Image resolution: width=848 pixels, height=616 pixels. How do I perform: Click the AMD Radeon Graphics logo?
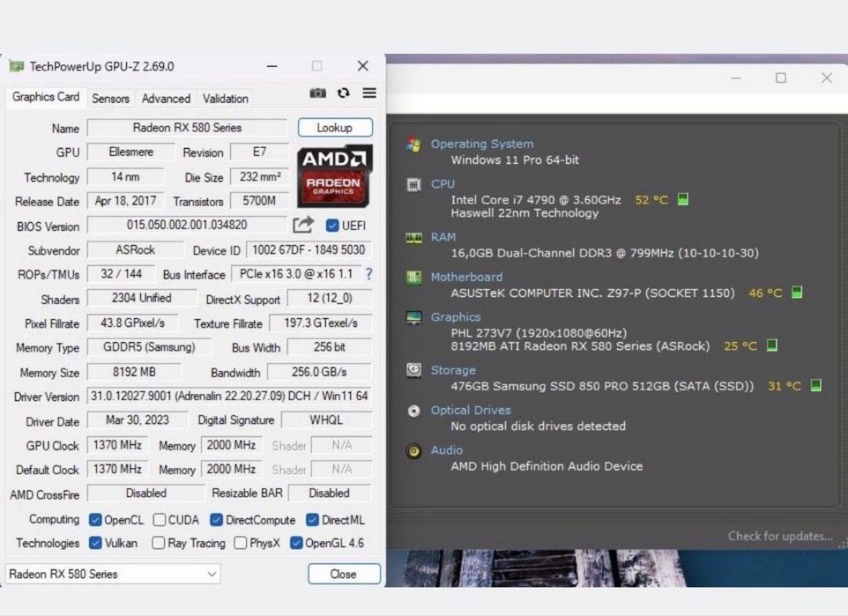[335, 176]
